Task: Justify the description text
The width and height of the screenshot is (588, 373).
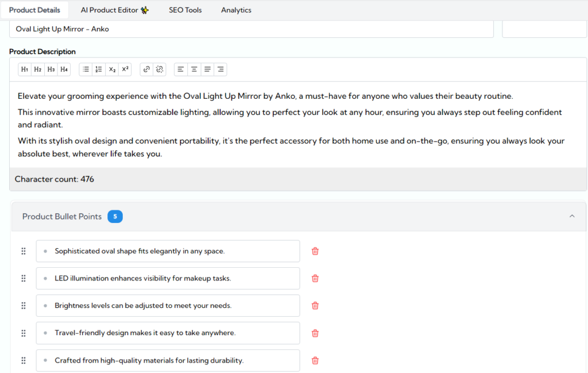Action: (x=207, y=70)
